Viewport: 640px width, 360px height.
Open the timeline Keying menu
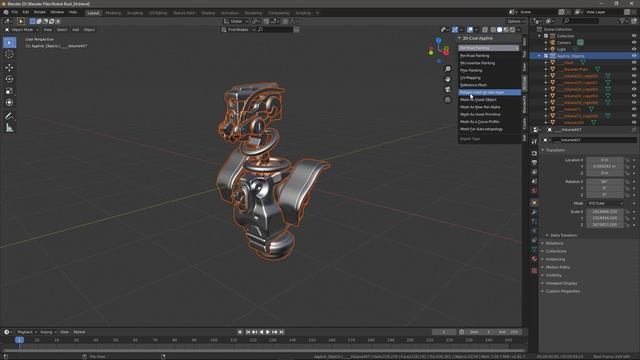pos(48,332)
